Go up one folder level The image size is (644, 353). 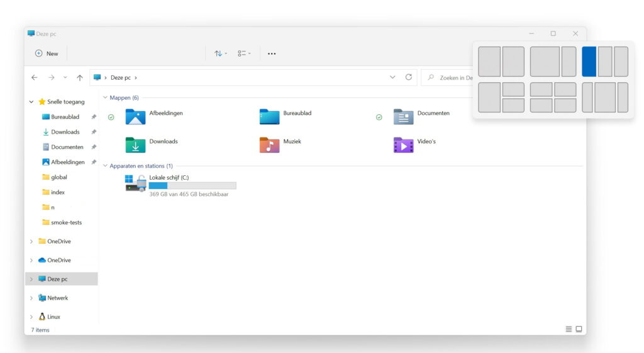[x=80, y=77]
